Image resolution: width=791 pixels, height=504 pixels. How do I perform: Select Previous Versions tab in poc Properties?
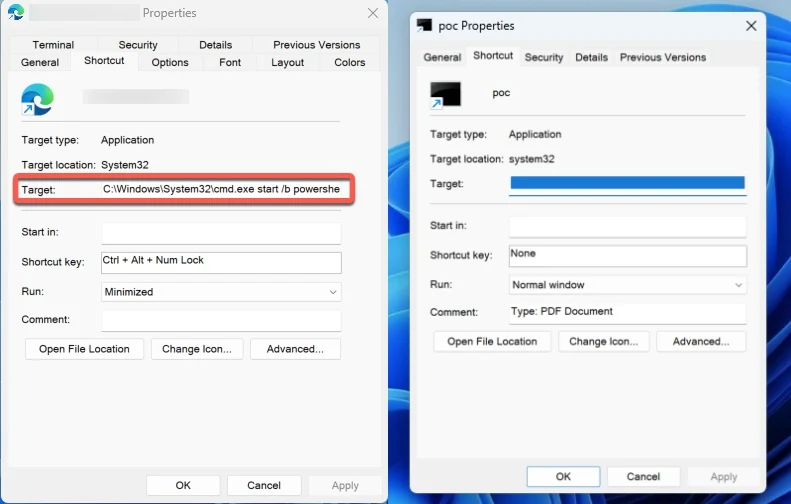pos(662,57)
